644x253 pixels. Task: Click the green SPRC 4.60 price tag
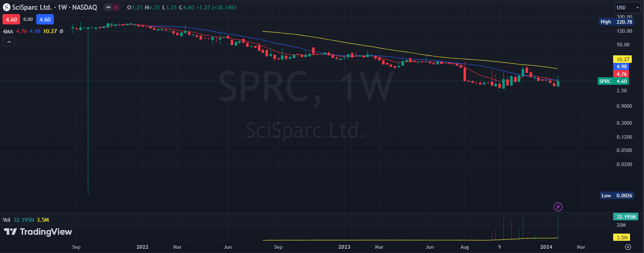click(x=614, y=81)
